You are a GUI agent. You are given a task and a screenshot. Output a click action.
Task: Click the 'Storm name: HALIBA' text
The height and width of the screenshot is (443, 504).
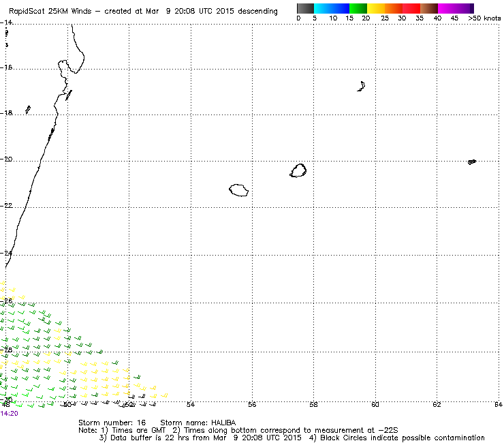[198, 423]
